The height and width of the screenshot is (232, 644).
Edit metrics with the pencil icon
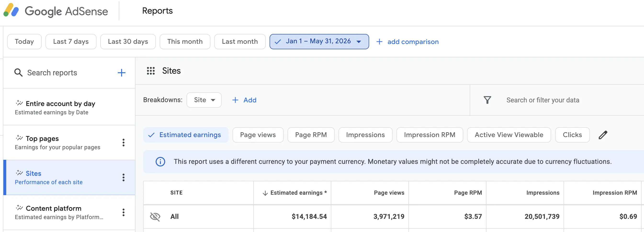(603, 135)
